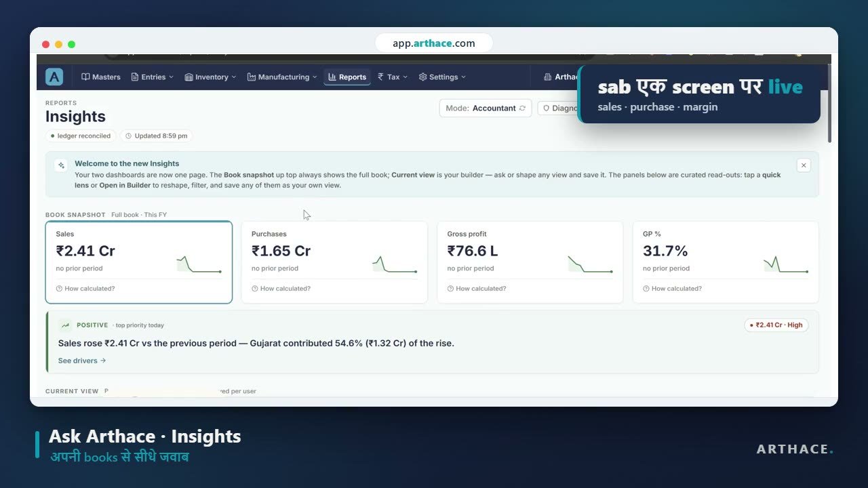
Task: Click the Settings gear icon
Action: click(422, 77)
